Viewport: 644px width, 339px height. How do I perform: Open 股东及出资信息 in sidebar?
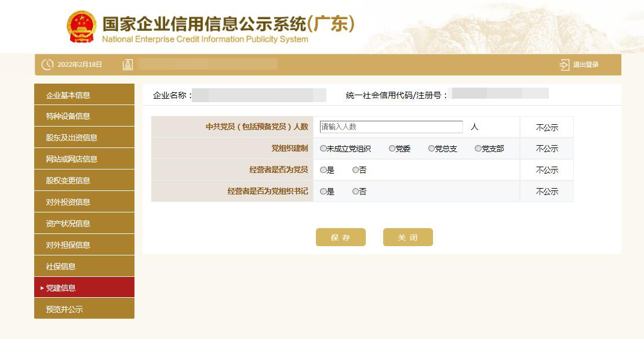click(84, 138)
